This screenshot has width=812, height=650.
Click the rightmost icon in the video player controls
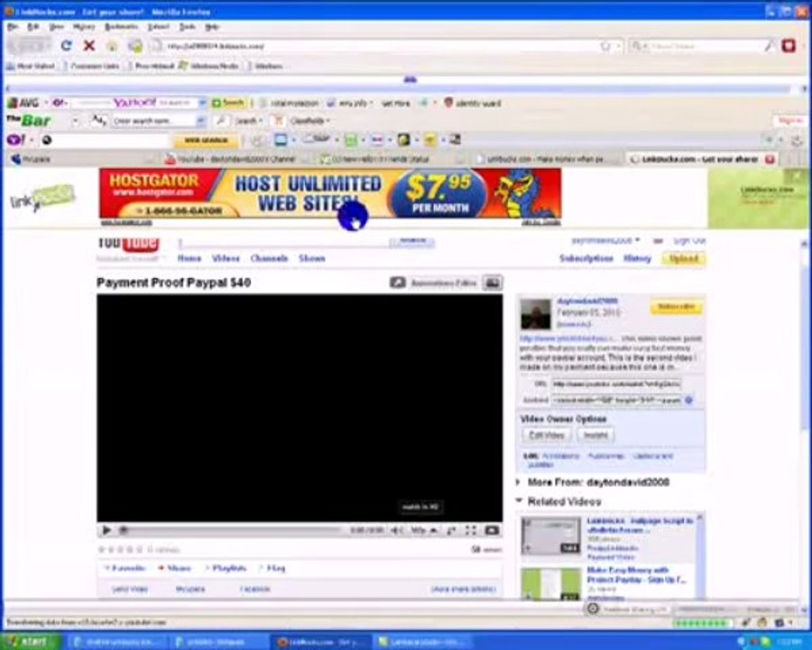coord(492,530)
